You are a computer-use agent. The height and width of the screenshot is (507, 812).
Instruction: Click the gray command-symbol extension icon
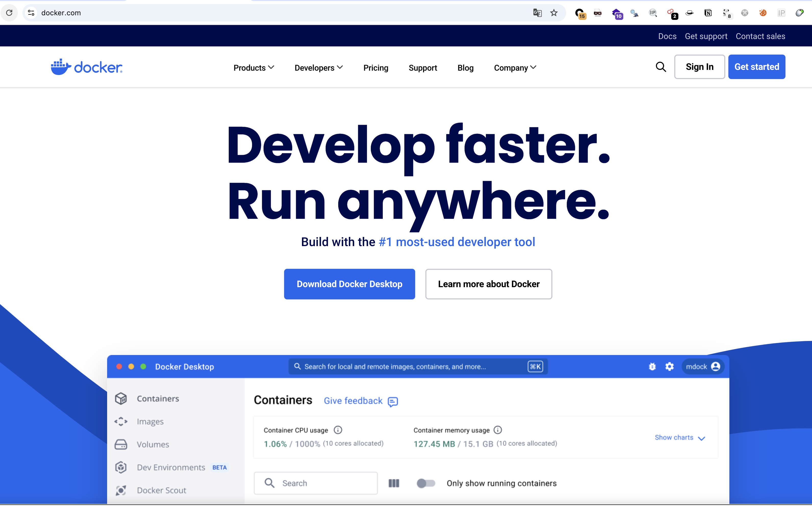coord(744,13)
